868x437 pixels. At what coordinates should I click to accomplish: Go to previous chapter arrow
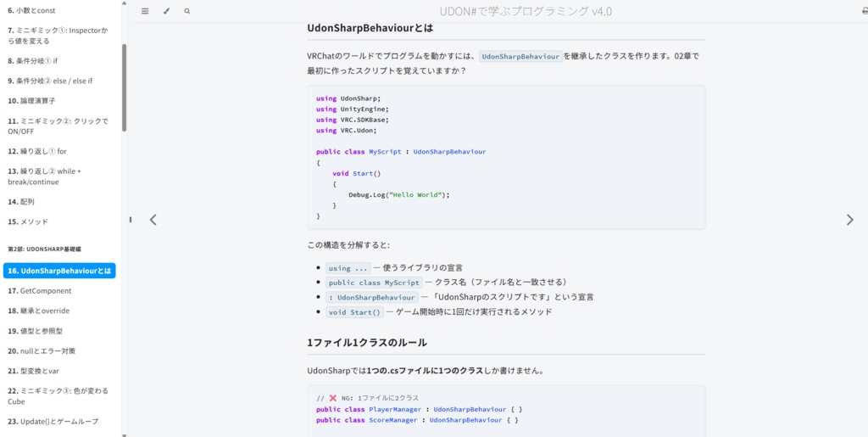click(x=153, y=220)
